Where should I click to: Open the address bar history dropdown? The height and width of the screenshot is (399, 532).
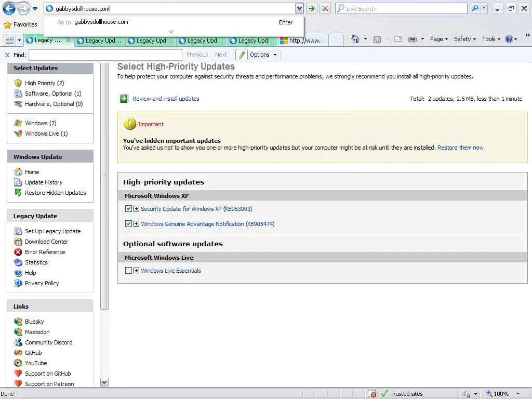[299, 8]
